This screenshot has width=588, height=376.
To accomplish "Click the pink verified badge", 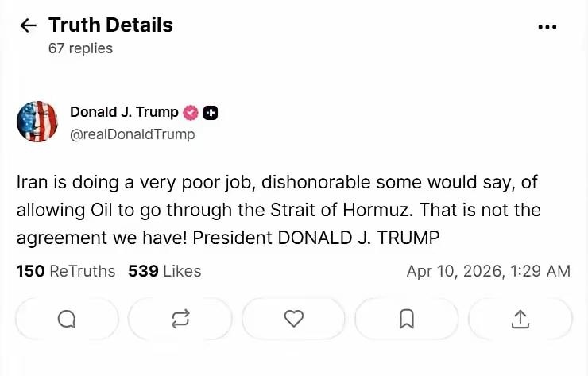I will (x=191, y=113).
